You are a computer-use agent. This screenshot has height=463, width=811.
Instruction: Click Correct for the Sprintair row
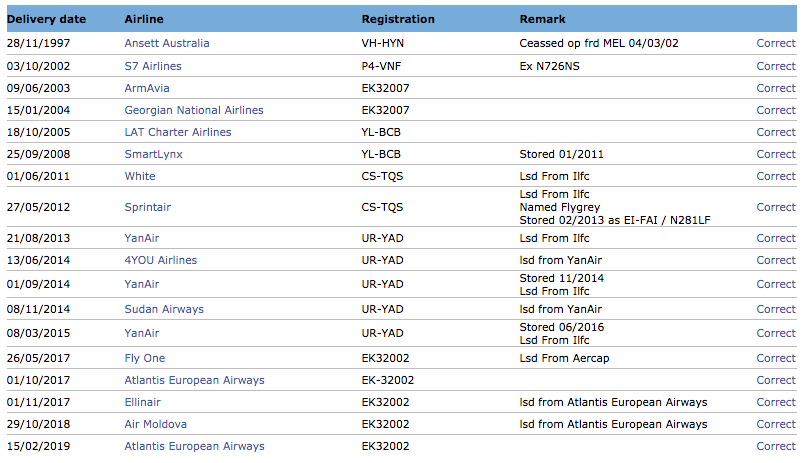tap(776, 207)
